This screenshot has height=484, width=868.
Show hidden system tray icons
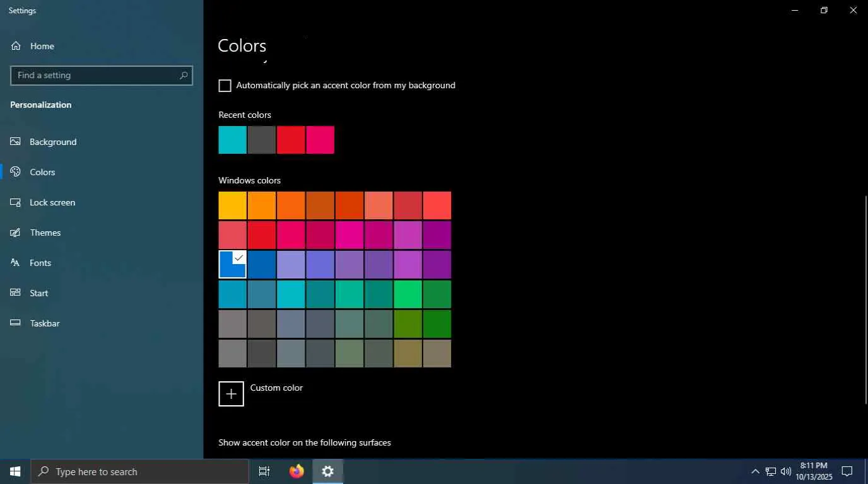coord(755,471)
